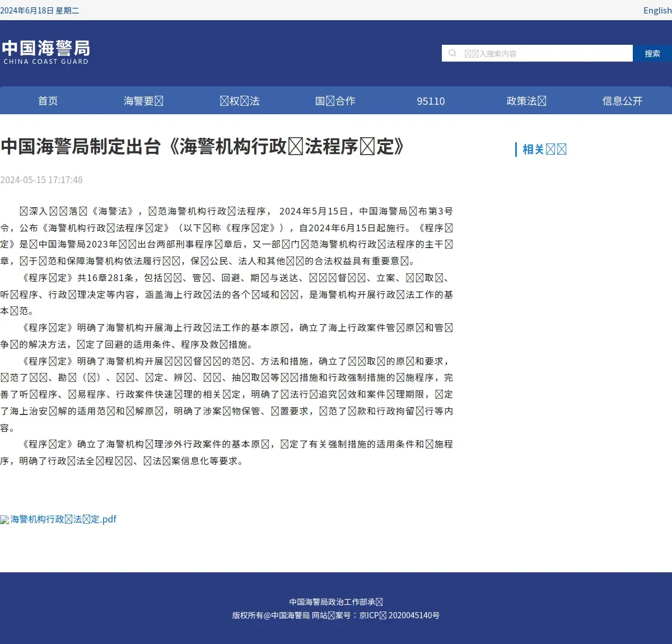Click the date 2024年6月18日 星期二
This screenshot has width=672, height=644.
pyautogui.click(x=40, y=10)
